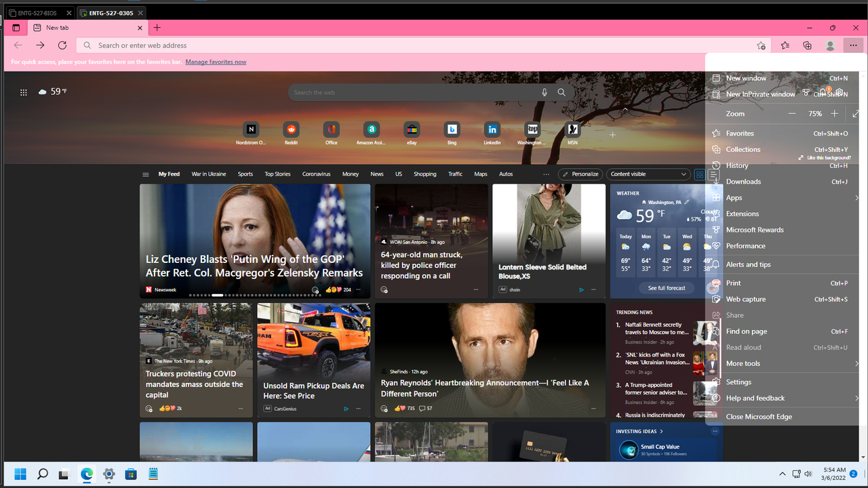Open Nordstrom quick link tile
868x488 pixels.
pyautogui.click(x=251, y=133)
